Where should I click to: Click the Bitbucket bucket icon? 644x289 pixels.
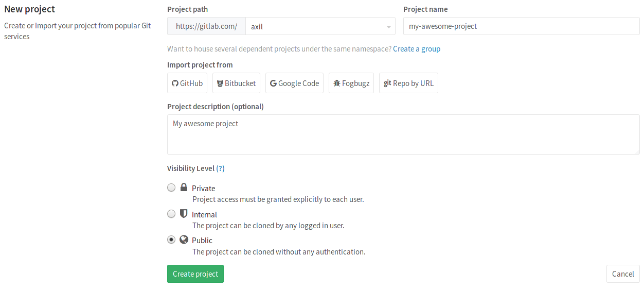220,83
